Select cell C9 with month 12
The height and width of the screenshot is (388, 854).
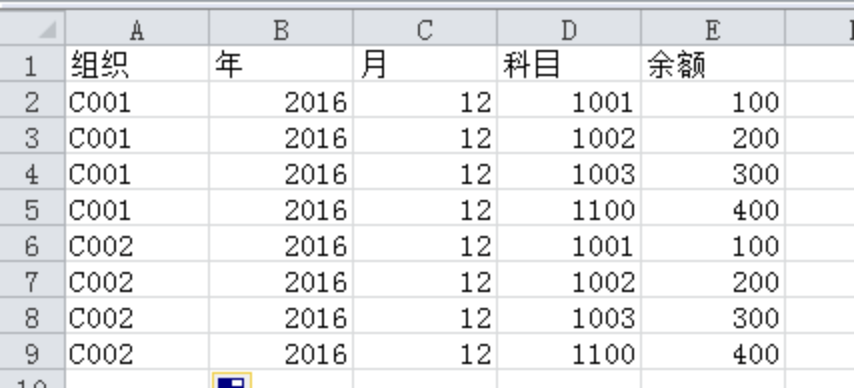pyautogui.click(x=425, y=352)
